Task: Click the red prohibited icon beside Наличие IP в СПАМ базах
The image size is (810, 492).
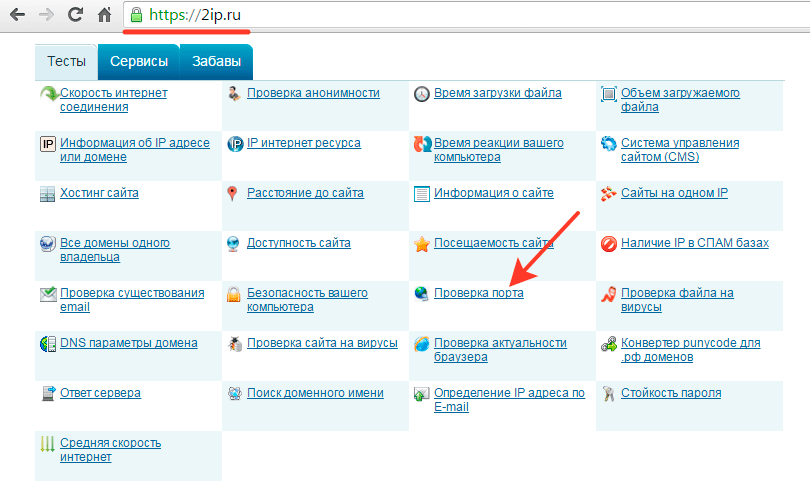Action: click(608, 243)
